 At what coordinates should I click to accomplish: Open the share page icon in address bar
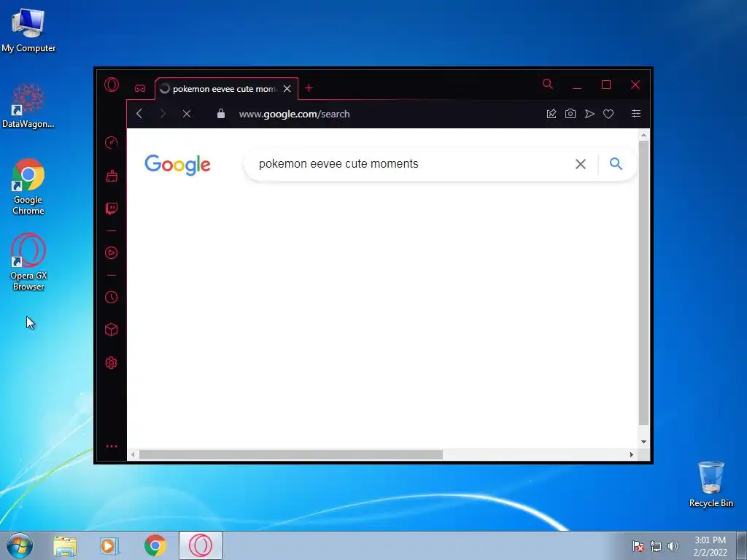coord(551,114)
